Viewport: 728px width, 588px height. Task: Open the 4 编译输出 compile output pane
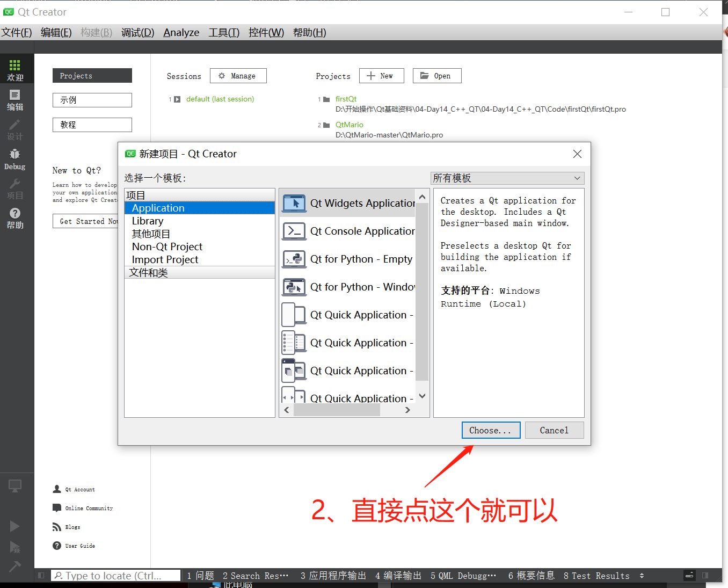398,576
